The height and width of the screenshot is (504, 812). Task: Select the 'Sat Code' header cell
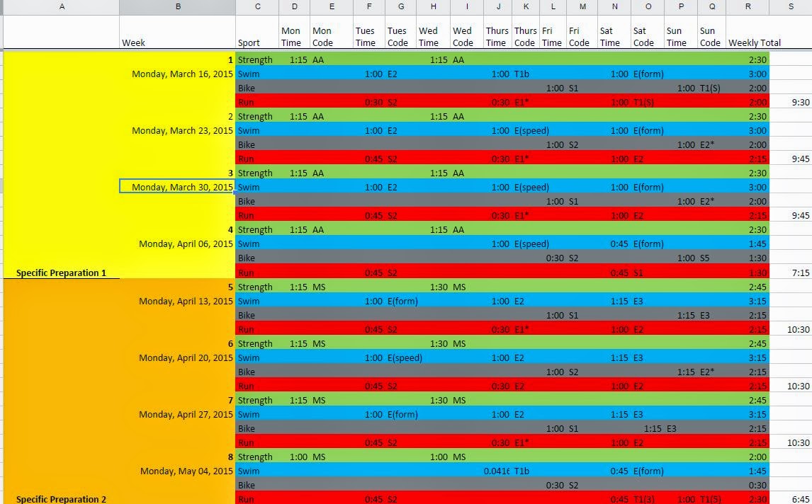tap(648, 32)
